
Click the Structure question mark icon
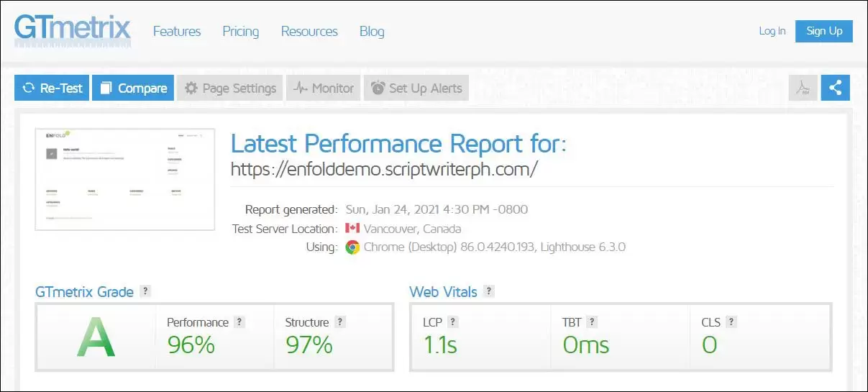[x=340, y=322]
